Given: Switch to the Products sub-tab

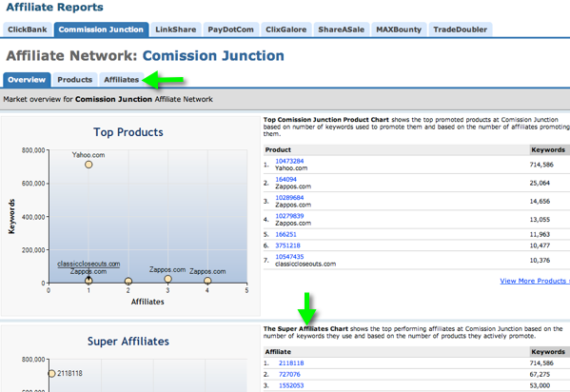Looking at the screenshot, I should (x=75, y=80).
